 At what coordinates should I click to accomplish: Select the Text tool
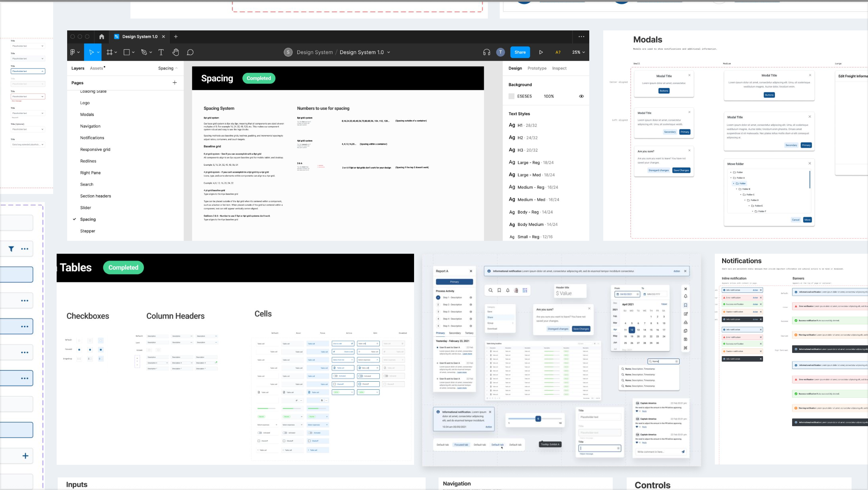(161, 52)
